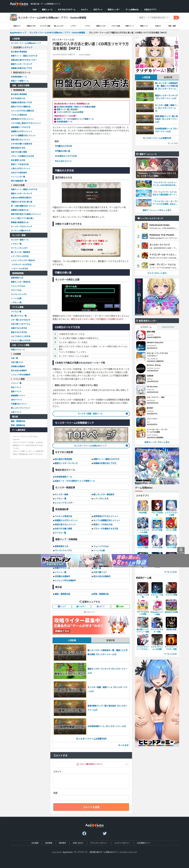Screen dimensions: 189x868
Task: Open the Pokémon TCG Pocket ranking entry
Action: 157,236
